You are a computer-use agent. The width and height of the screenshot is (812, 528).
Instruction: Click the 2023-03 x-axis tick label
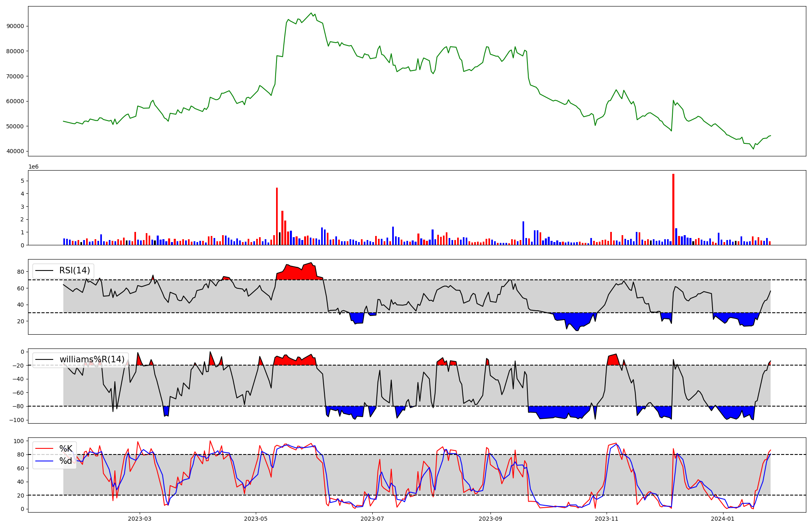point(140,519)
